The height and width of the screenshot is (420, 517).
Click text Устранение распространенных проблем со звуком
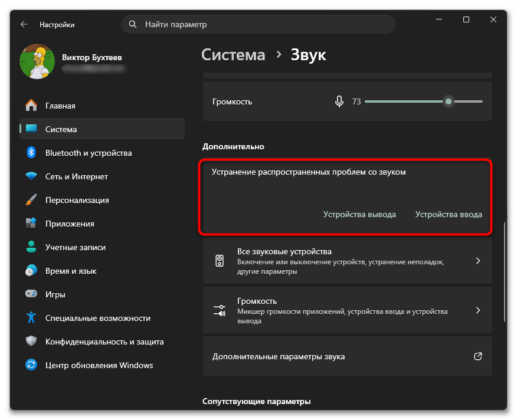coord(309,172)
